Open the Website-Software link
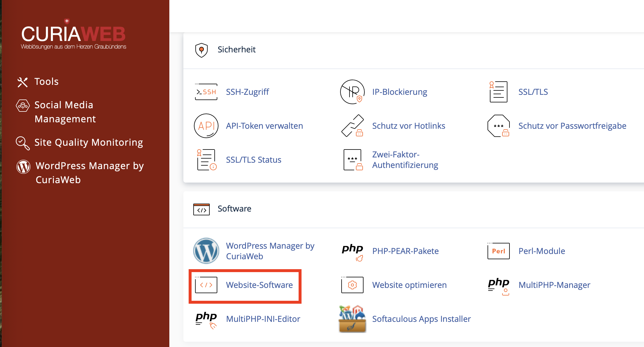The height and width of the screenshot is (347, 644). [x=259, y=285]
